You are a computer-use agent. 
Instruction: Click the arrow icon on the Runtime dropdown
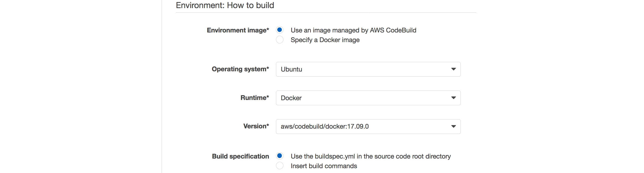pyautogui.click(x=453, y=98)
